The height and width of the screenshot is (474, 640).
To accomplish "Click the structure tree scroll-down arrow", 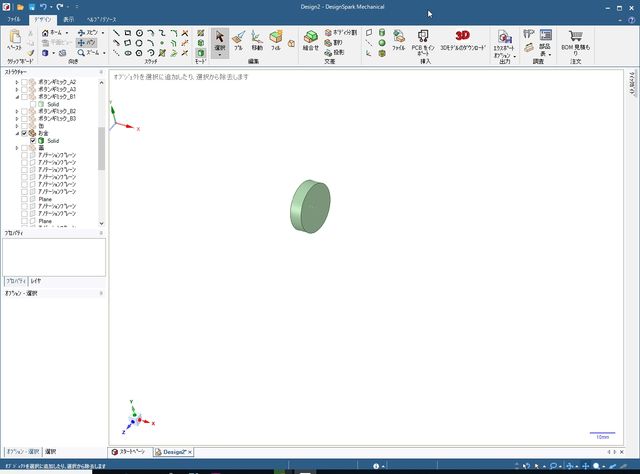I will [101, 223].
